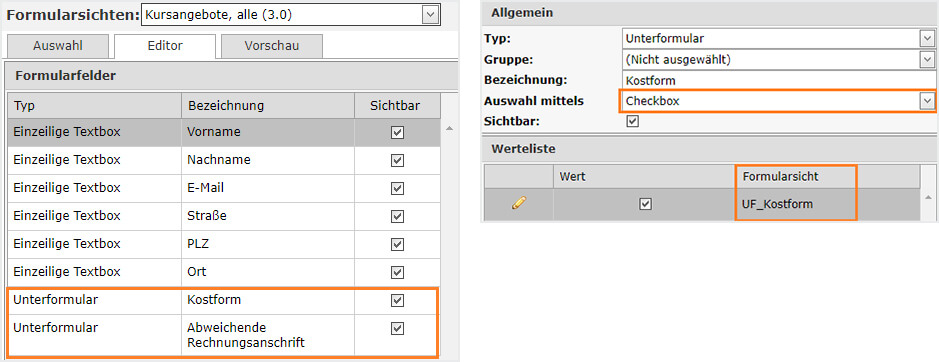Toggle the Wert checkbox in Werteliste
939x362 pixels.
click(x=645, y=204)
